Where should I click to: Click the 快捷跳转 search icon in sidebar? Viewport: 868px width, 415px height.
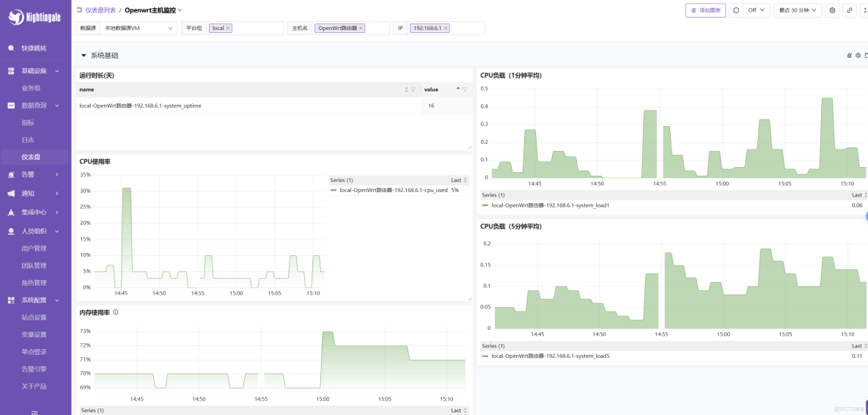tap(11, 48)
